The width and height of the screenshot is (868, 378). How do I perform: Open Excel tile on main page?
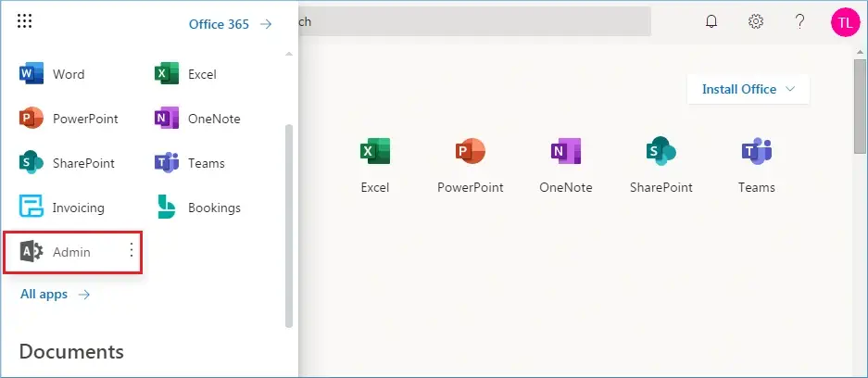tap(375, 165)
